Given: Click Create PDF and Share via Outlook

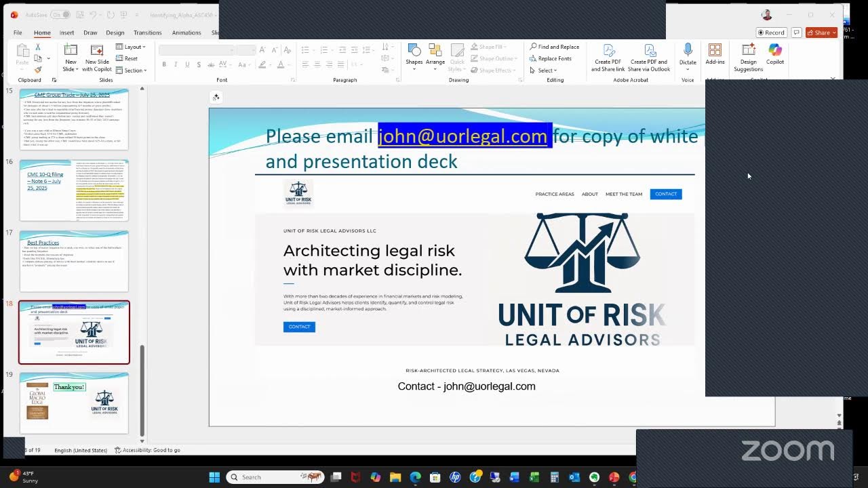Looking at the screenshot, I should click(x=649, y=58).
